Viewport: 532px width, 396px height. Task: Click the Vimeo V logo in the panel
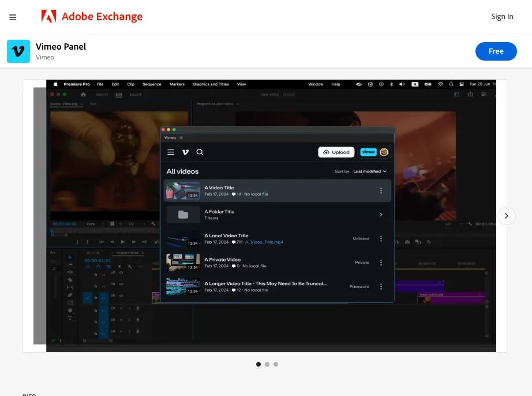185,152
